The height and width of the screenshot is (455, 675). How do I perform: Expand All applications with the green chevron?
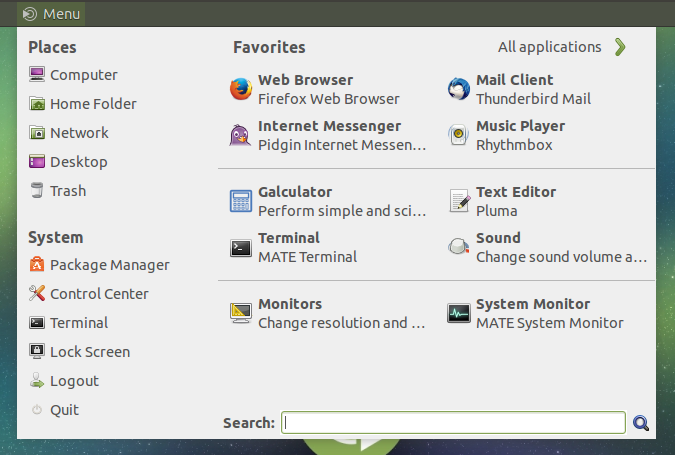(620, 47)
